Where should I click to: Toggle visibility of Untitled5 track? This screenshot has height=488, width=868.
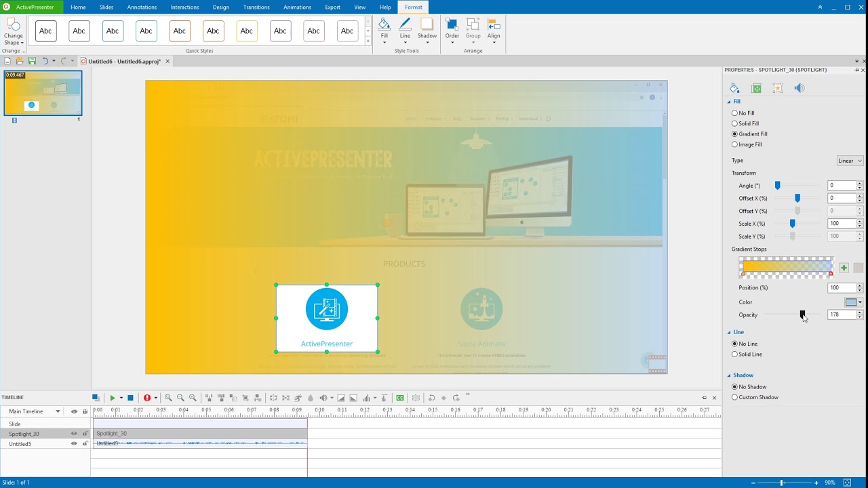[74, 444]
